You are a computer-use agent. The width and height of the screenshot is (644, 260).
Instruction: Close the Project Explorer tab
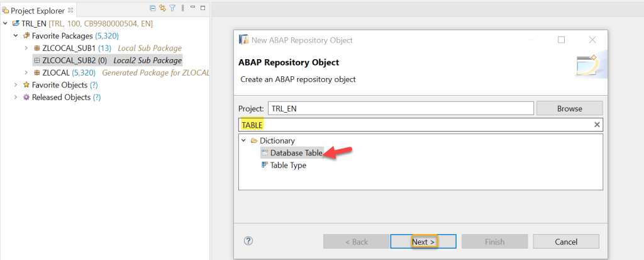click(70, 10)
